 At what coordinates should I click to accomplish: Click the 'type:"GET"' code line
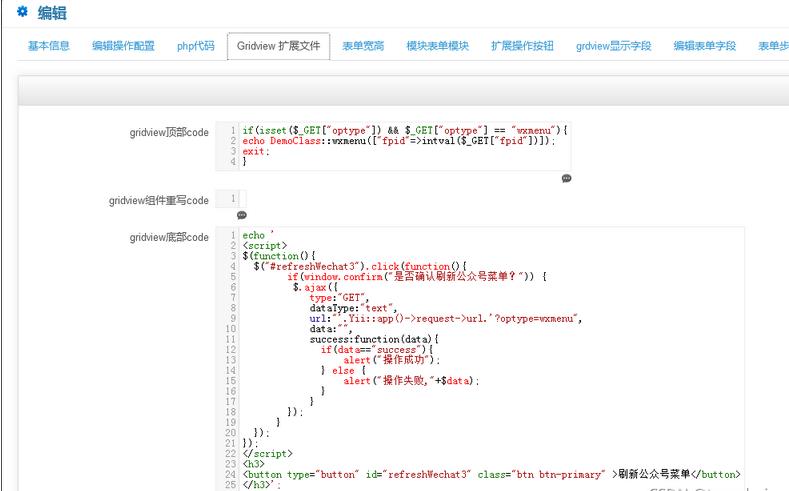339,297
